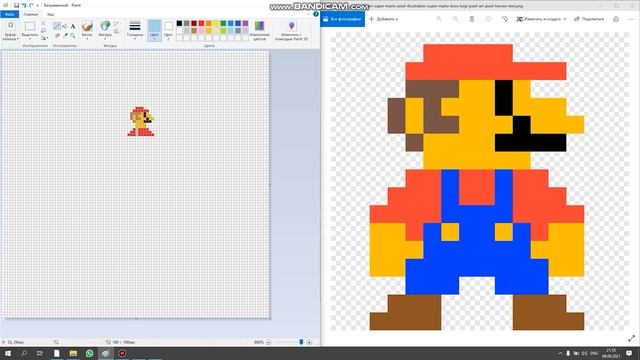Screen dimensions: 640x360
Task: Expand the Shapes dropdown arrow
Action: [105, 38]
